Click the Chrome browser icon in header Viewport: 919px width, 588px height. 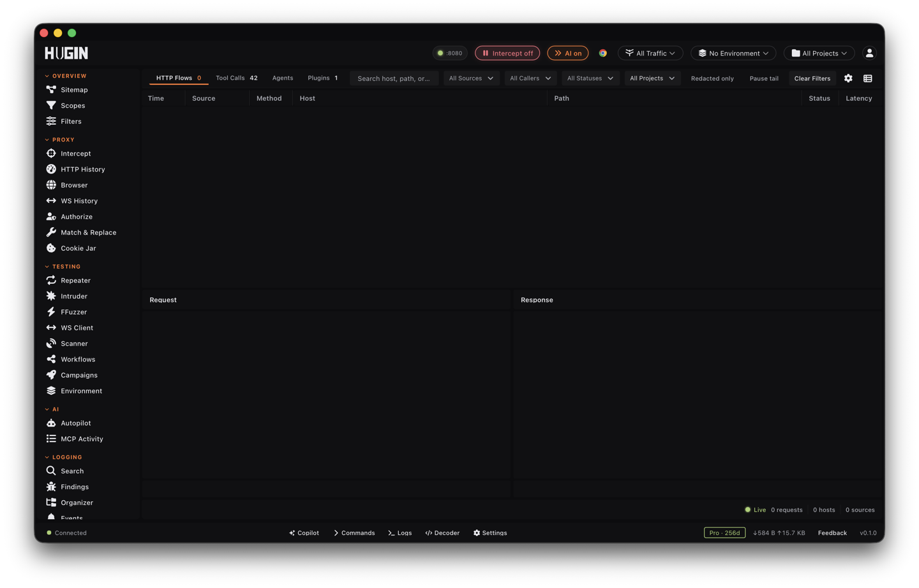tap(602, 53)
